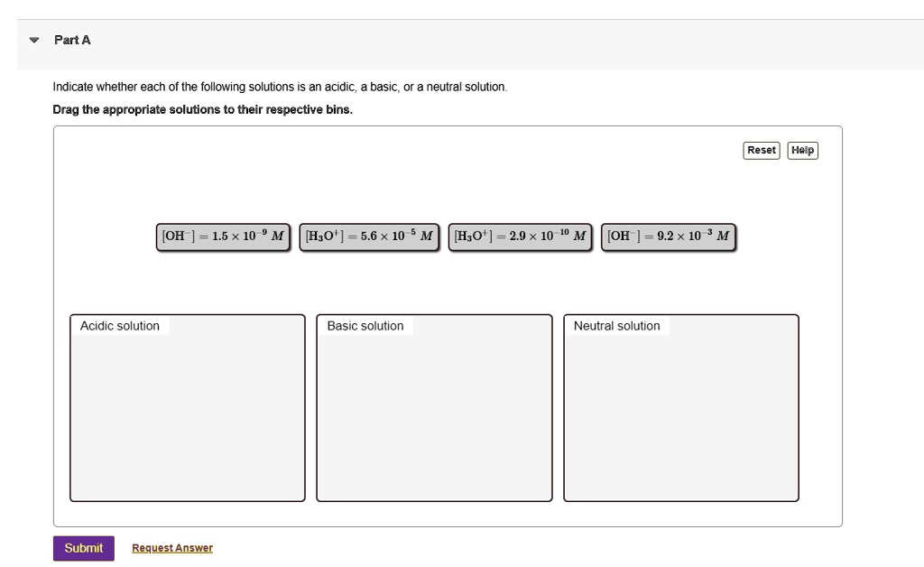Select the [H3O+] = 2.9 × 10-10 M tile
This screenshot has width=924, height=567.
pyautogui.click(x=520, y=235)
